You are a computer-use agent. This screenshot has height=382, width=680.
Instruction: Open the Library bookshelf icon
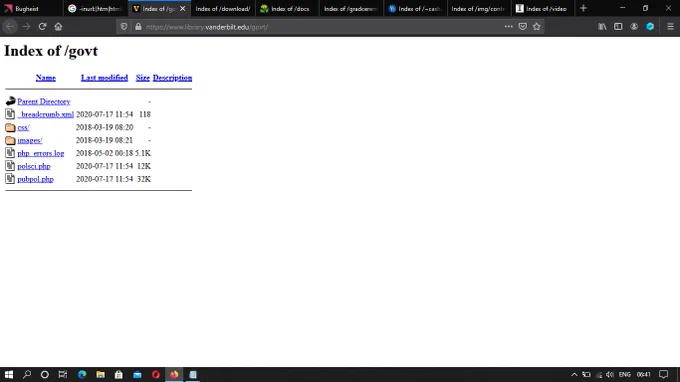click(602, 26)
